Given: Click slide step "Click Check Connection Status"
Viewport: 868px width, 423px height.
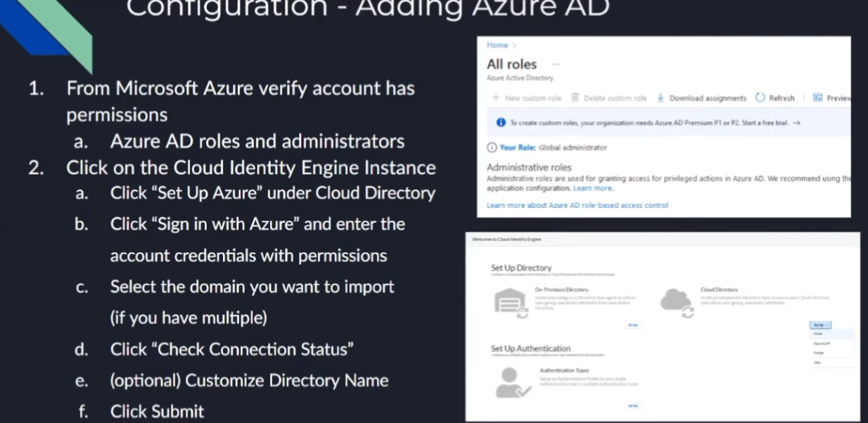Looking at the screenshot, I should tap(231, 349).
